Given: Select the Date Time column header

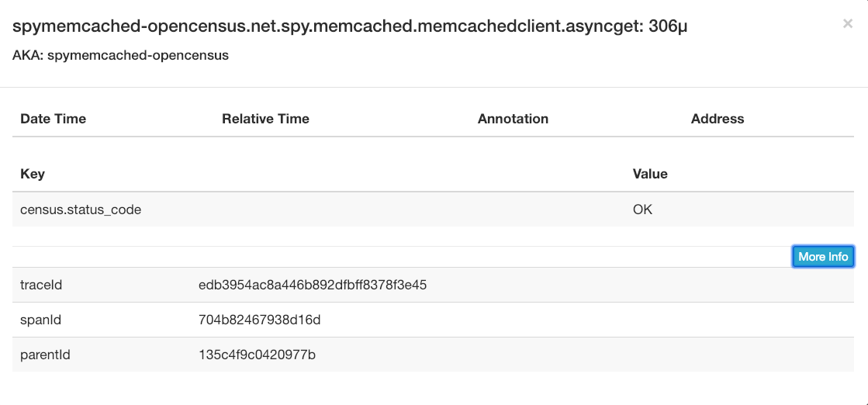Looking at the screenshot, I should [x=54, y=119].
